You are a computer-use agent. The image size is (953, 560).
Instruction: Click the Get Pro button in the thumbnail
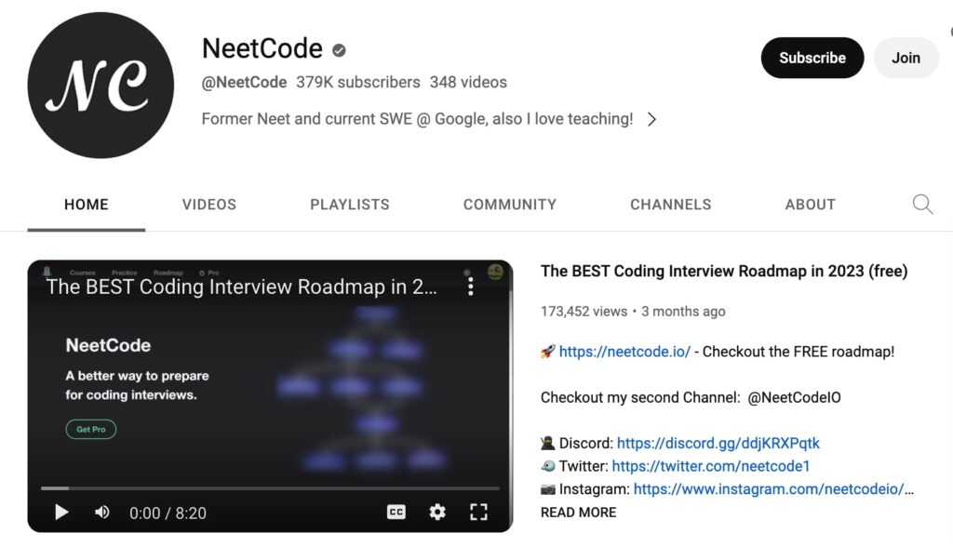[x=90, y=429]
